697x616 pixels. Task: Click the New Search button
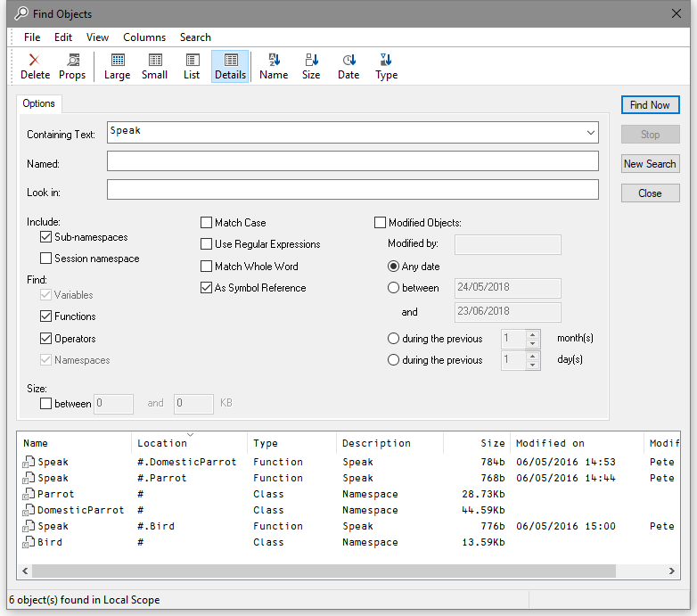coord(650,164)
